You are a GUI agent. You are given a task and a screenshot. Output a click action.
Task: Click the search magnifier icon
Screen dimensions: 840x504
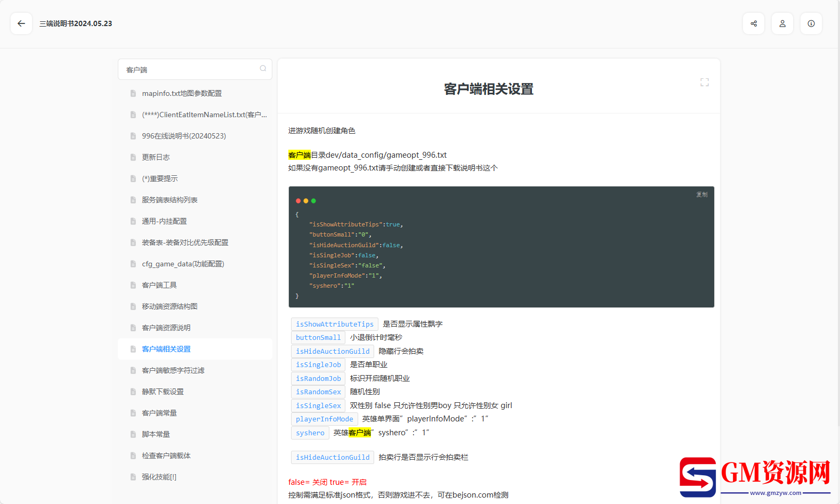click(263, 69)
